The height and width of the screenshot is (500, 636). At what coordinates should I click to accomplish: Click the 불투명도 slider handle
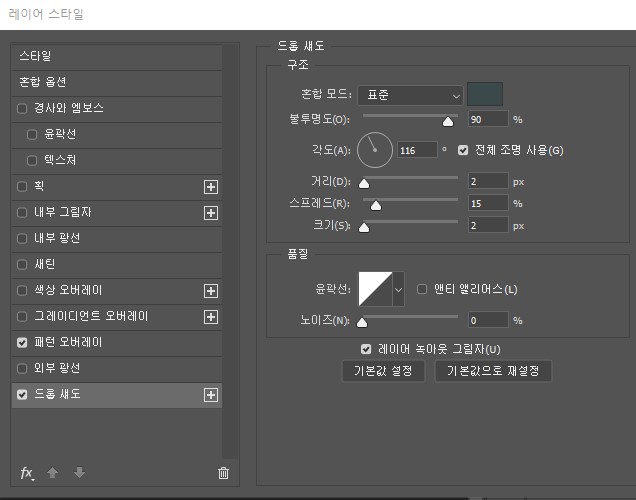(448, 121)
